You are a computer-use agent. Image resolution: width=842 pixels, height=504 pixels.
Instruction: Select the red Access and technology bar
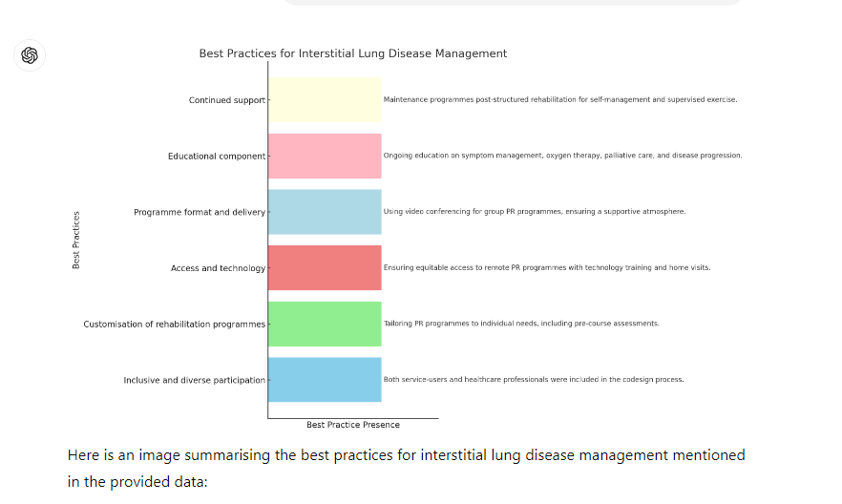click(325, 267)
